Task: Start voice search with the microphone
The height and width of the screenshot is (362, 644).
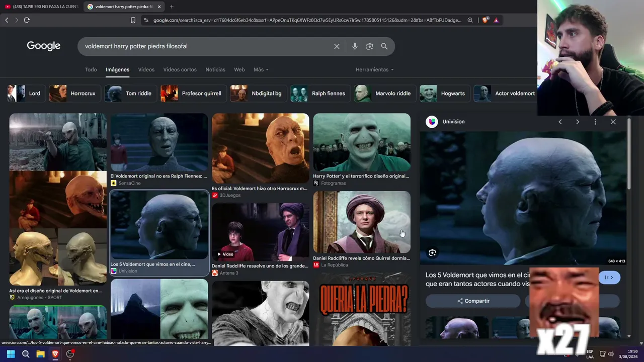Action: pos(355,46)
